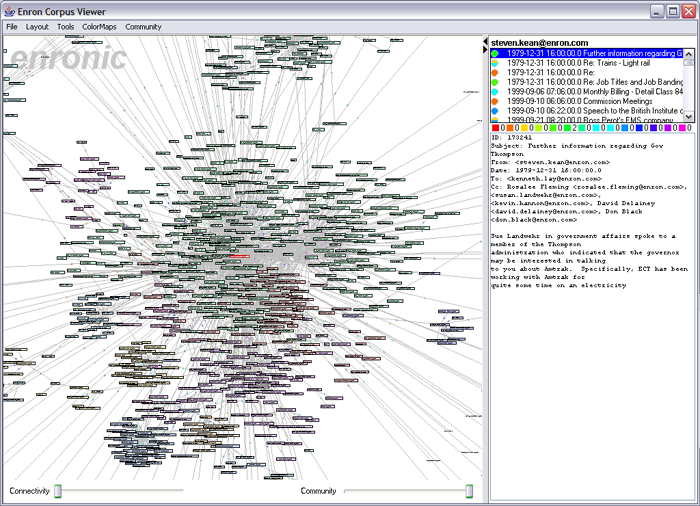Click the red color swatch

click(495, 128)
